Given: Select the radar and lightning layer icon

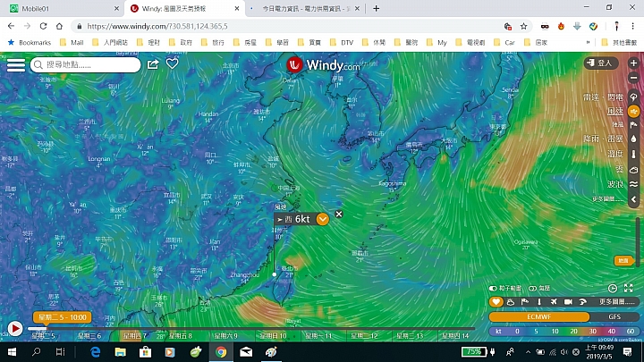Looking at the screenshot, I should pyautogui.click(x=634, y=97).
